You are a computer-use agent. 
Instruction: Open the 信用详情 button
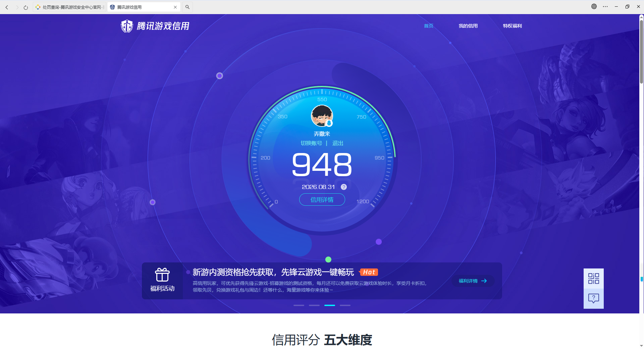coord(322,200)
